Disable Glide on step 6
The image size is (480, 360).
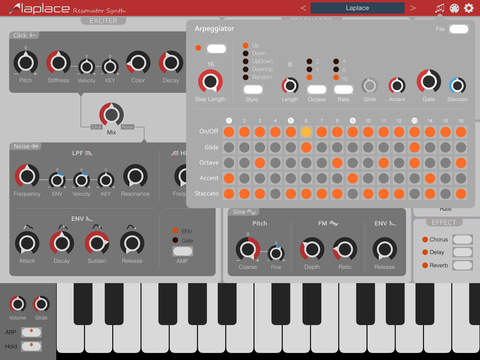306,147
